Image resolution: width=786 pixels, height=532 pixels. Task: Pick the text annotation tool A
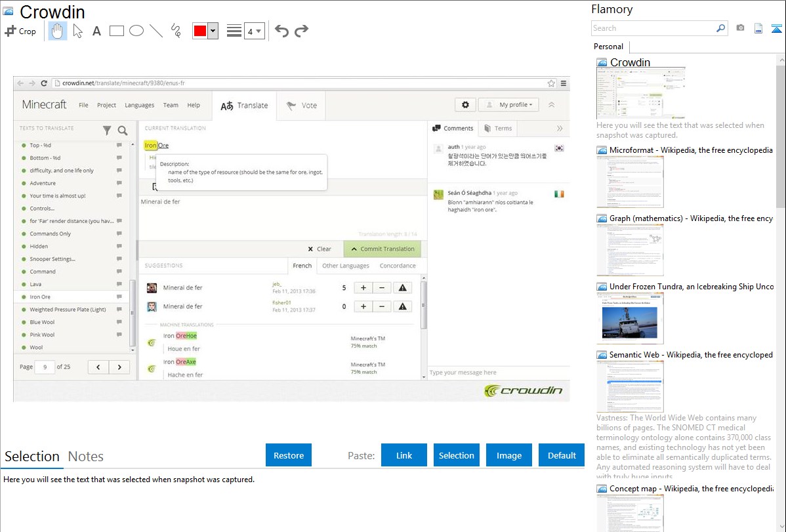96,31
